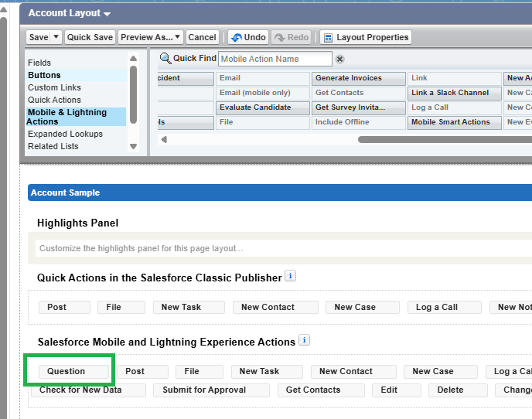Select the Question action in Lightning actions

(73, 372)
